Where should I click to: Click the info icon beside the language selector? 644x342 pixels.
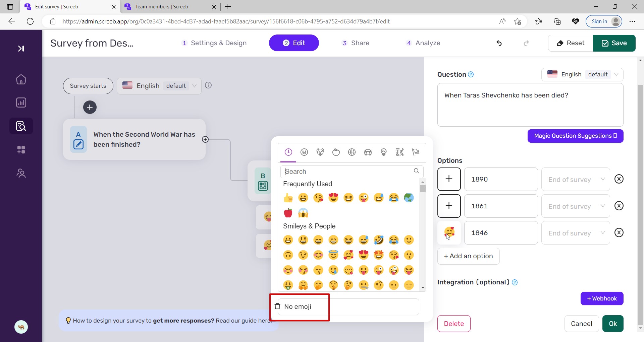pos(208,85)
